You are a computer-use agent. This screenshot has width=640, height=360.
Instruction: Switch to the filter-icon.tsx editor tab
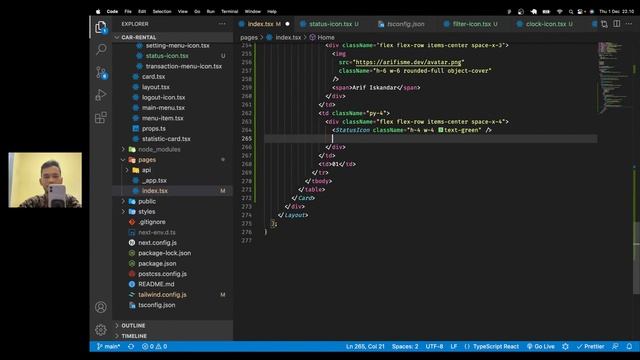(x=471, y=24)
